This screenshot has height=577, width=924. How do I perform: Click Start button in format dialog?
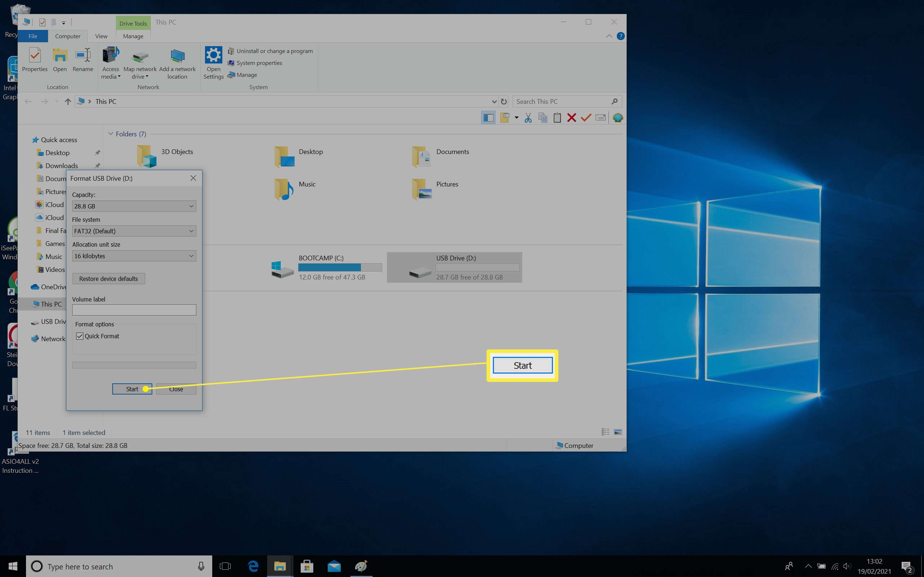tap(131, 389)
